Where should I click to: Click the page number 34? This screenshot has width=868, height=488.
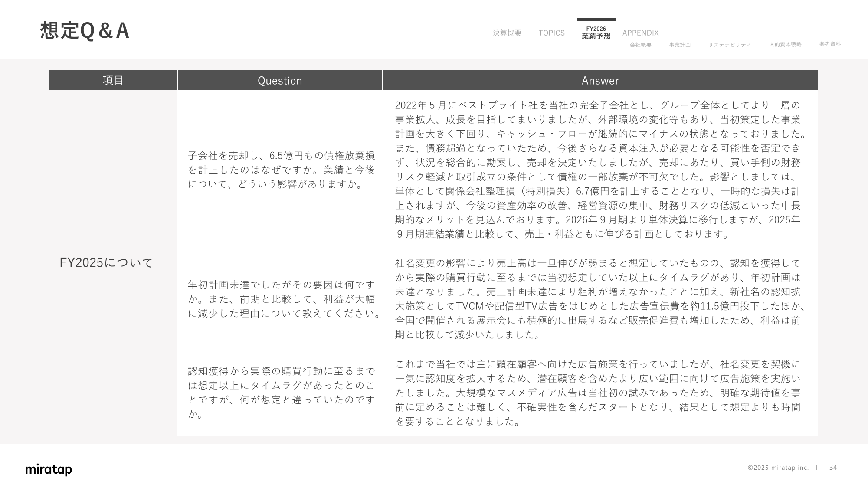click(833, 468)
